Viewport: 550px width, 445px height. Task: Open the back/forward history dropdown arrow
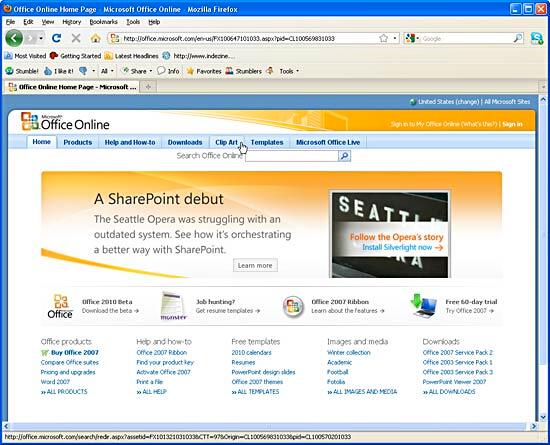41,38
